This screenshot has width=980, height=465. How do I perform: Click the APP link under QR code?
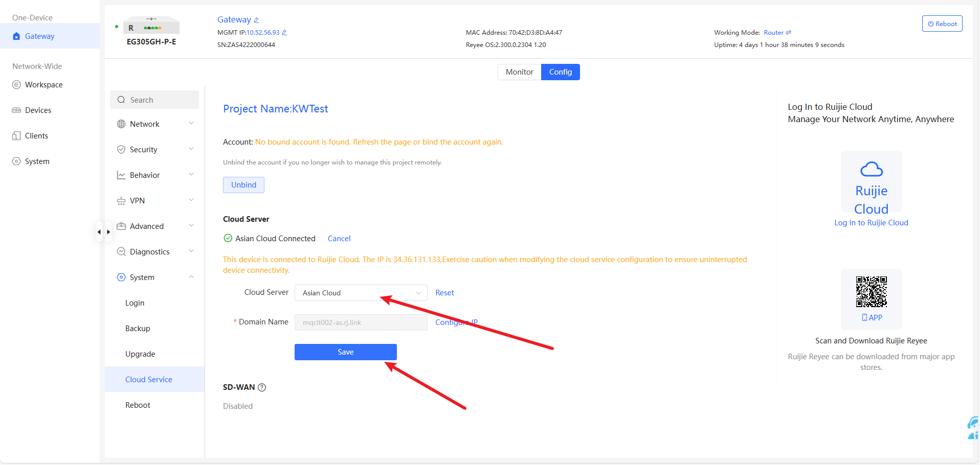pos(872,317)
